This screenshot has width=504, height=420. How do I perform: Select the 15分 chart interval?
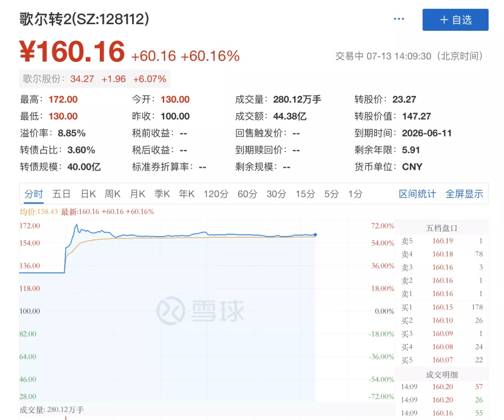[305, 194]
